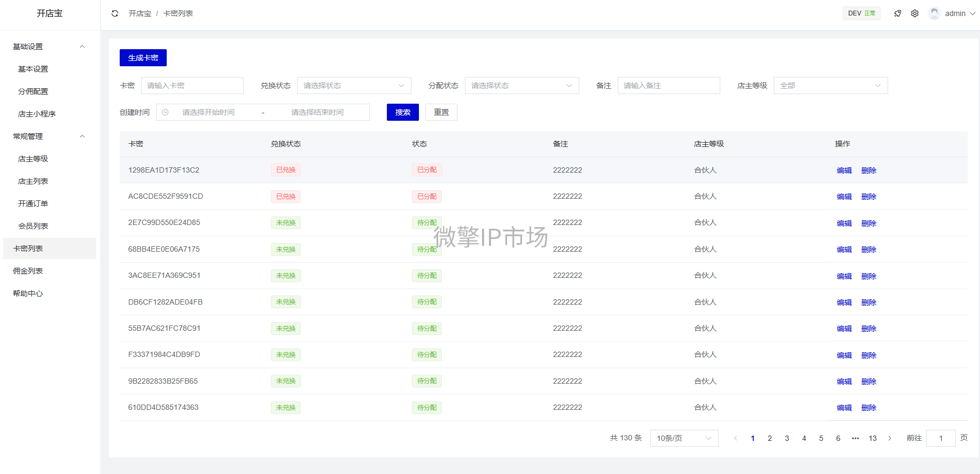Open the settings gear icon
Viewport: 980px width, 474px height.
tap(915, 13)
